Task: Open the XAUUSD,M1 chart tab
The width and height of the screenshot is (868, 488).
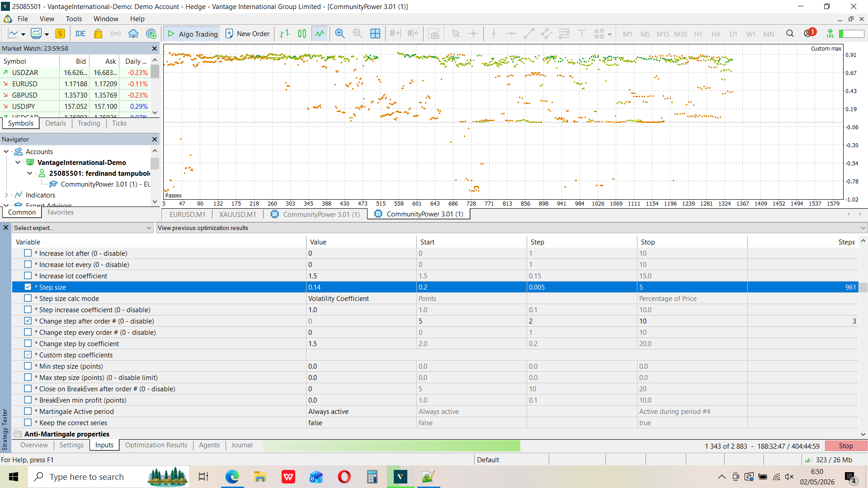Action: point(237,214)
